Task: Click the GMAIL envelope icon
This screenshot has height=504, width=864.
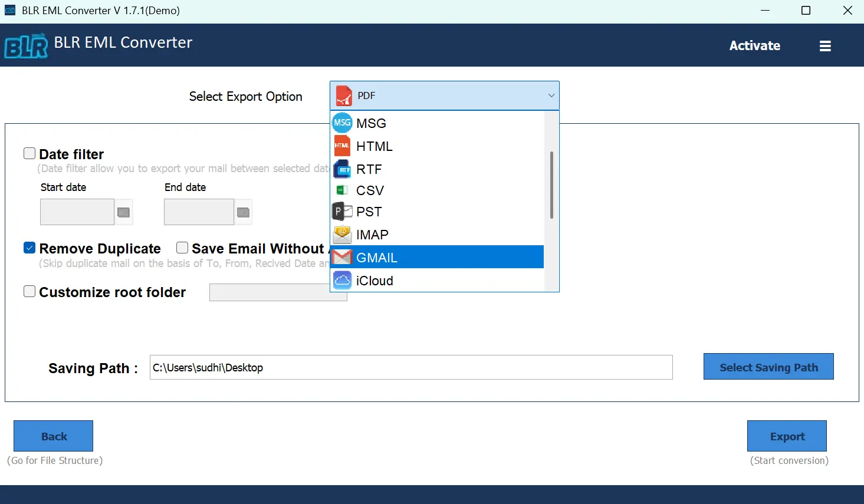Action: tap(342, 257)
